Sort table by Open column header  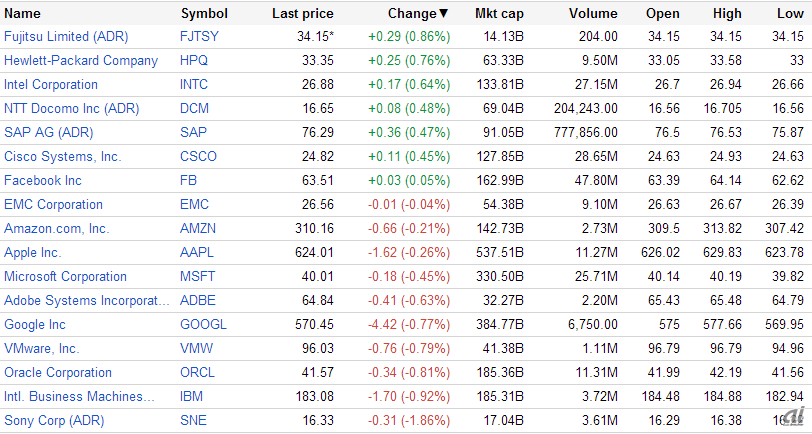coord(663,14)
